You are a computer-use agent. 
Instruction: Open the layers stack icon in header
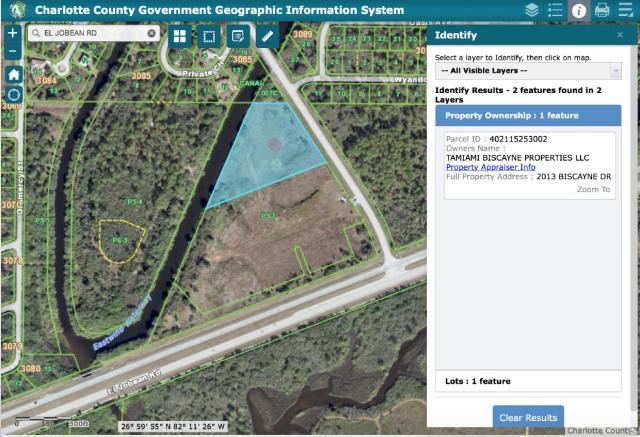point(532,10)
